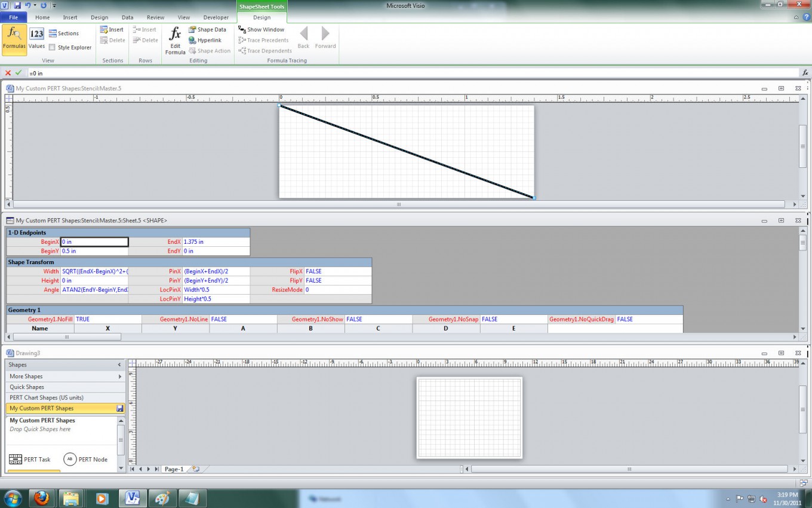Click the fx icon on the formula bar

(x=805, y=73)
